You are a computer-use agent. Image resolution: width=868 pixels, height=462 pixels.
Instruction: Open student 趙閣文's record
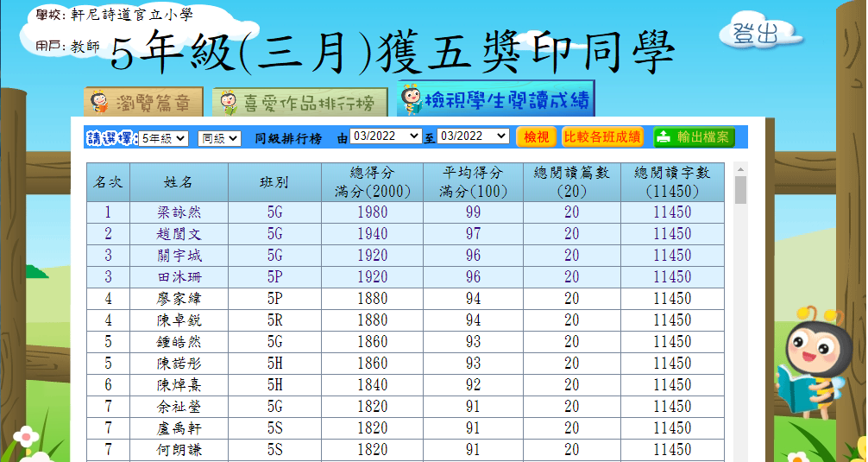click(x=179, y=234)
